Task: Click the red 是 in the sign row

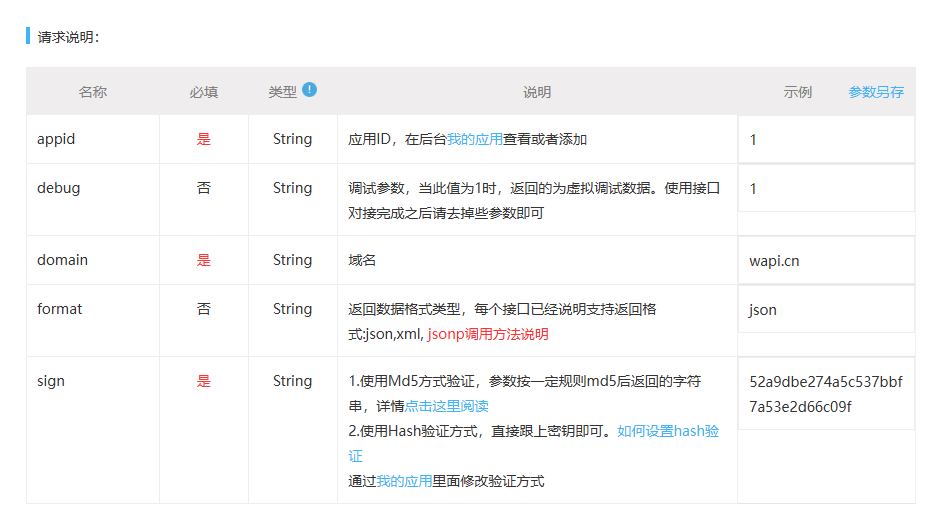Action: pos(203,381)
